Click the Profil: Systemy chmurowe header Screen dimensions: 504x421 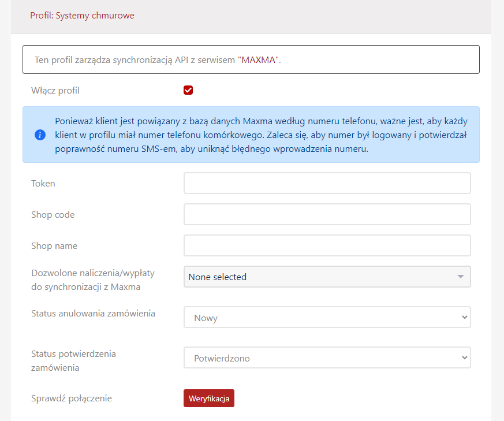coord(82,16)
